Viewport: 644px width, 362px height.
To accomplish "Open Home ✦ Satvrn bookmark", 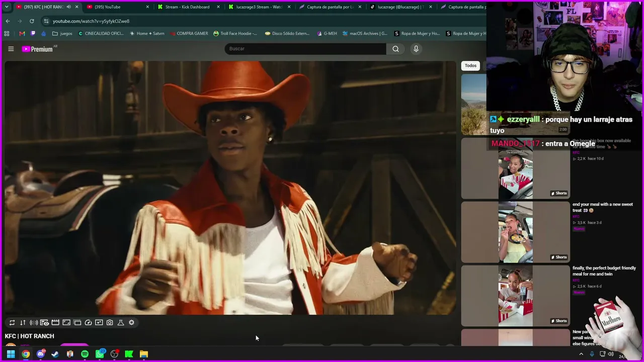I will (x=147, y=34).
